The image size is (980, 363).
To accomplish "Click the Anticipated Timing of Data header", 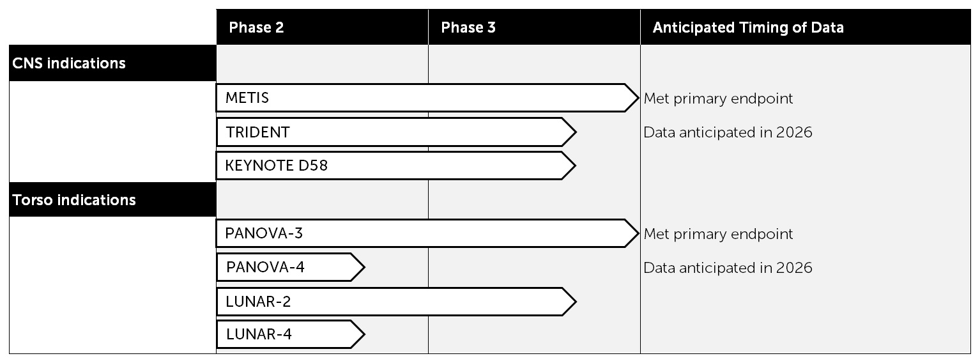I will pos(747,27).
